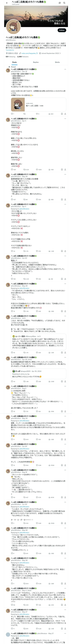Click the Follow button

tap(62, 30)
